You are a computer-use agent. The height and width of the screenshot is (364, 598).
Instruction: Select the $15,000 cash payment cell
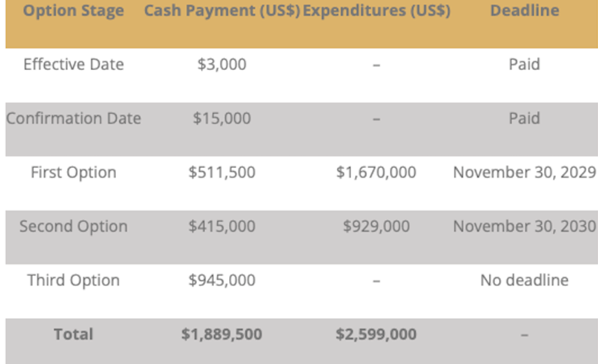click(x=222, y=118)
